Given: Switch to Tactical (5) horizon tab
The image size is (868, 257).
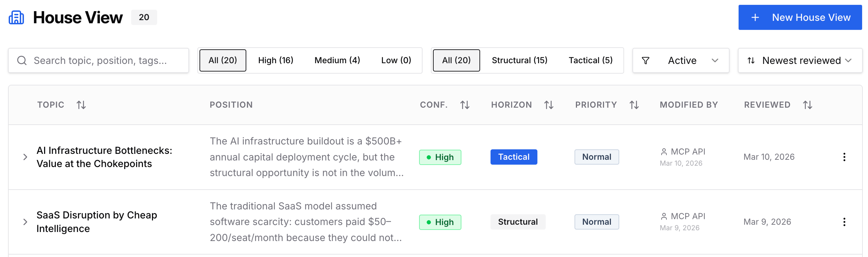Looking at the screenshot, I should (590, 60).
